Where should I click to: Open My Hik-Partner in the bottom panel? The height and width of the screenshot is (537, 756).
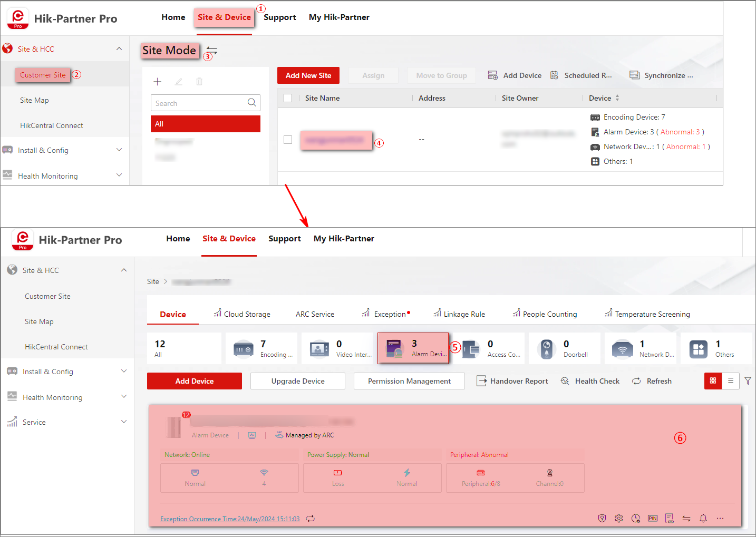point(344,239)
